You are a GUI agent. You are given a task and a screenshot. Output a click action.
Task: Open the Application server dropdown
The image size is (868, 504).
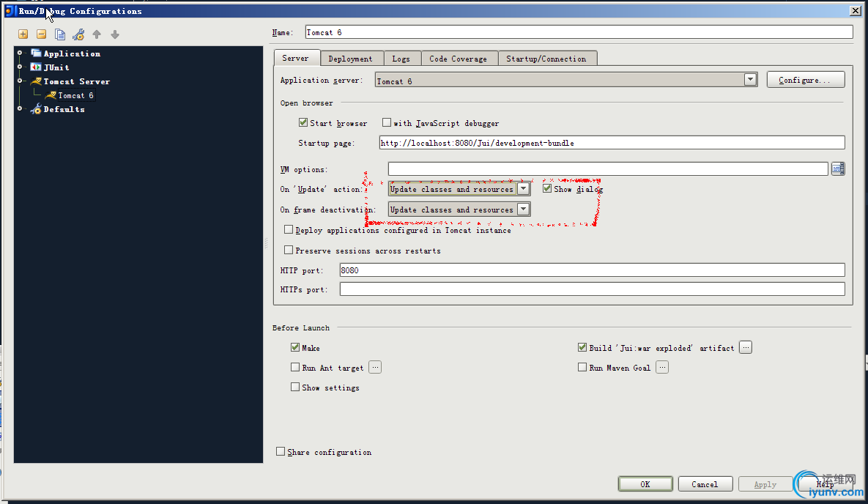(750, 80)
